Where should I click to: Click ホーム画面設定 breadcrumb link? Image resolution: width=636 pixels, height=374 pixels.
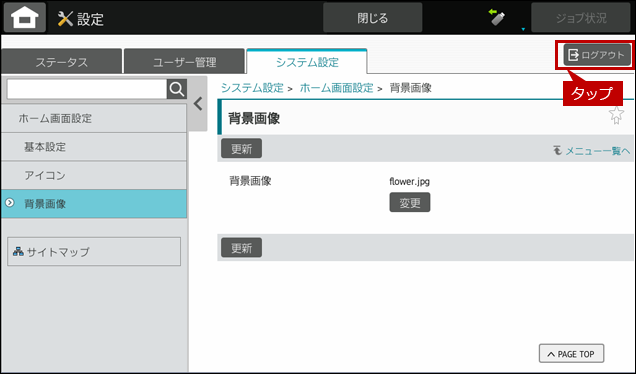click(x=336, y=88)
